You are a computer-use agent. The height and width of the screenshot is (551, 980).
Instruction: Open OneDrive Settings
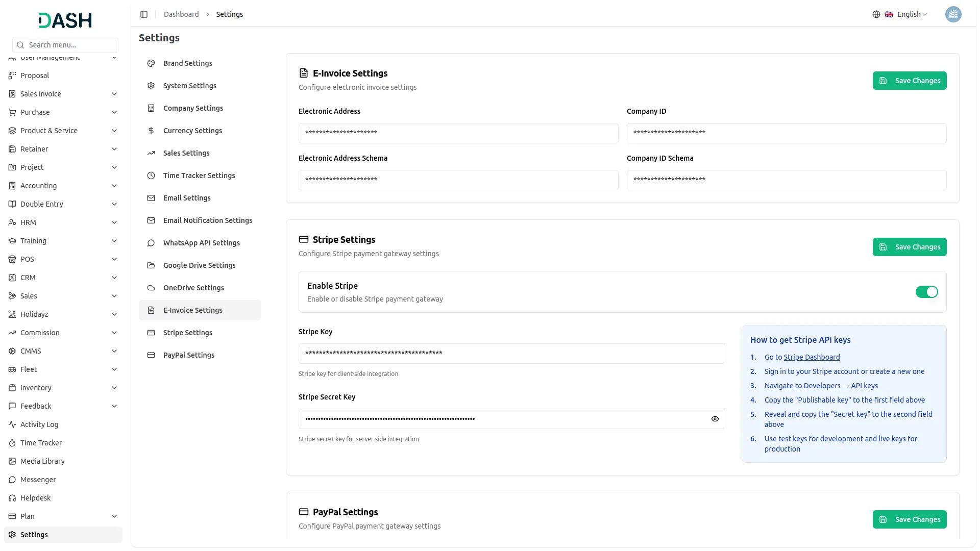pyautogui.click(x=193, y=288)
